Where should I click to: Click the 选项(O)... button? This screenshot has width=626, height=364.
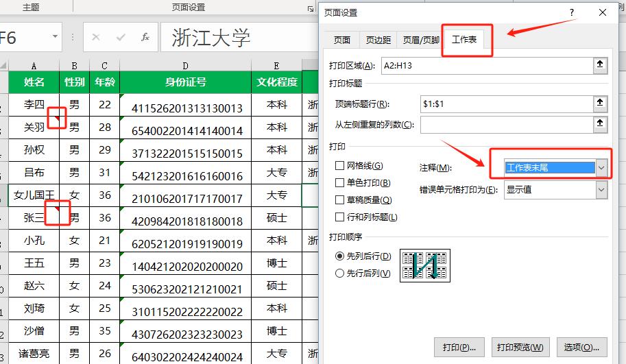pos(581,348)
